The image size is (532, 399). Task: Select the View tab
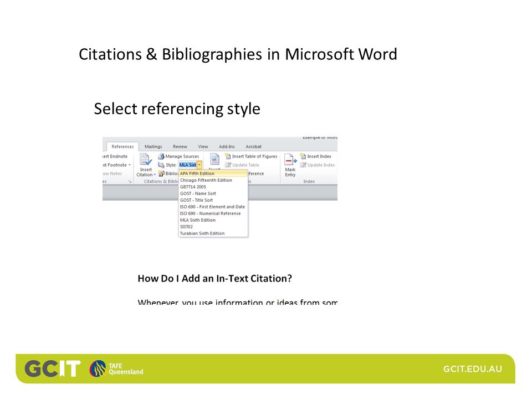click(203, 146)
